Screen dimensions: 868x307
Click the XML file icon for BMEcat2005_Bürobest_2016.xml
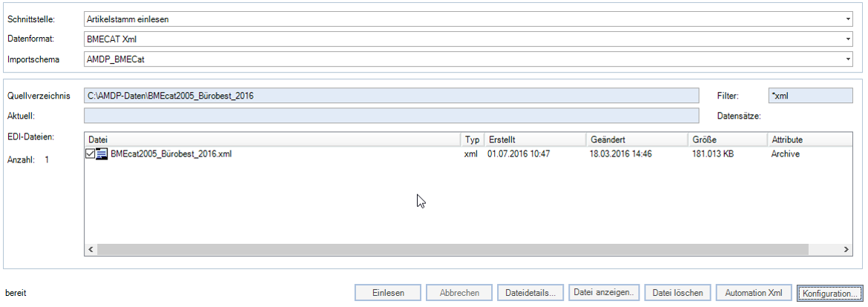click(102, 153)
